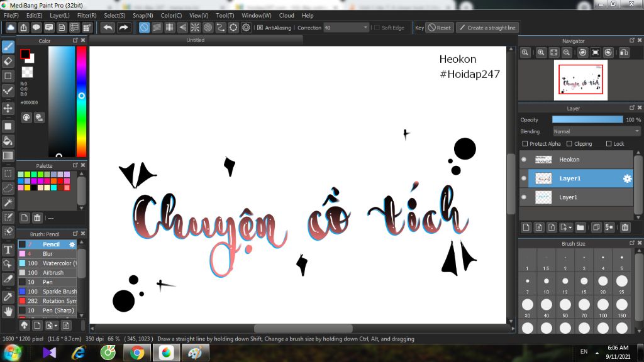Undock the Layer panel
The image size is (644, 362).
[631, 107]
